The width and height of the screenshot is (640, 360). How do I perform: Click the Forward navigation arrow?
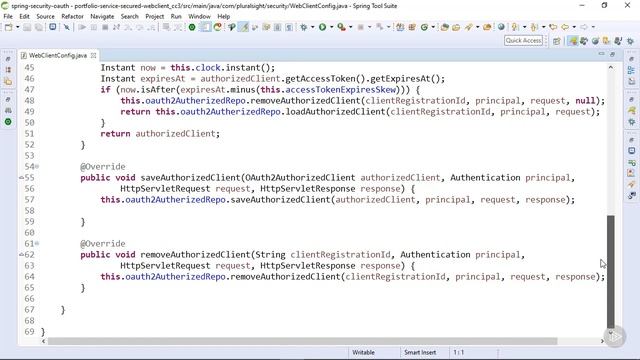pos(584,27)
